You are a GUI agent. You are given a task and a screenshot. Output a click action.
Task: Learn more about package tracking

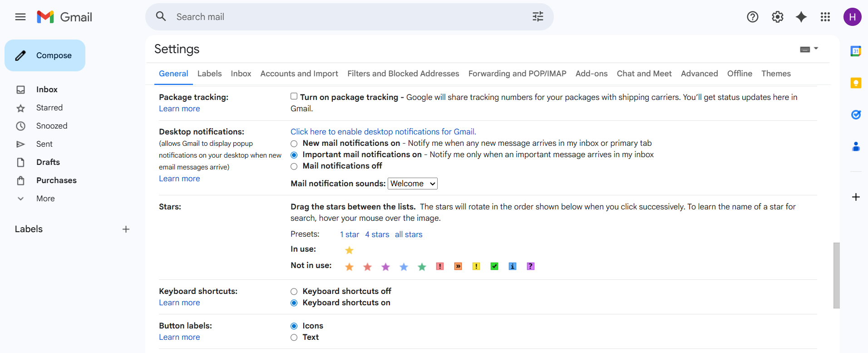[179, 109]
